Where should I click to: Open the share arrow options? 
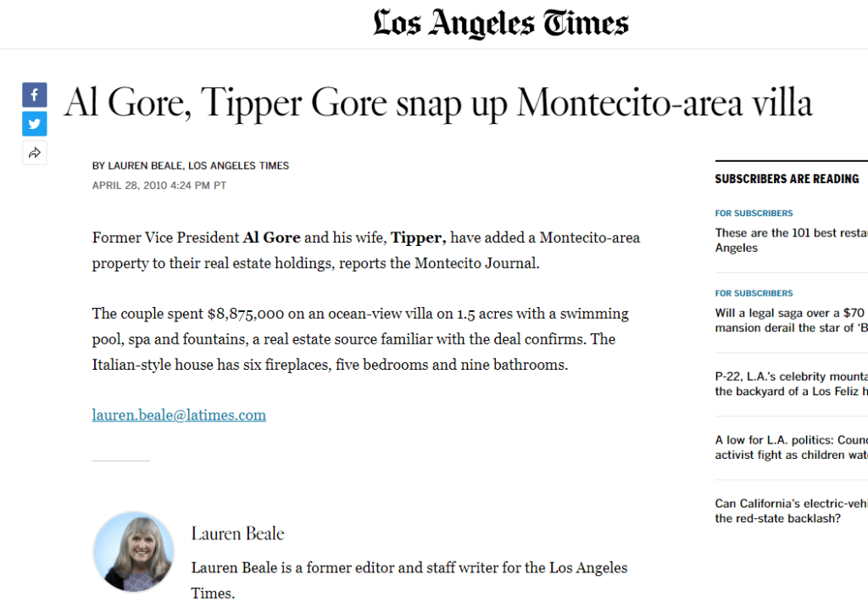tap(35, 153)
